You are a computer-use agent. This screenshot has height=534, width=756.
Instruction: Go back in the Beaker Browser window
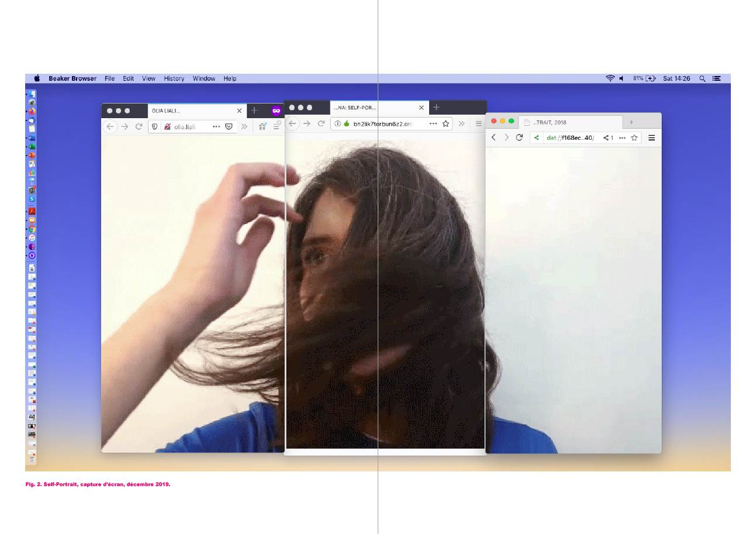[493, 137]
